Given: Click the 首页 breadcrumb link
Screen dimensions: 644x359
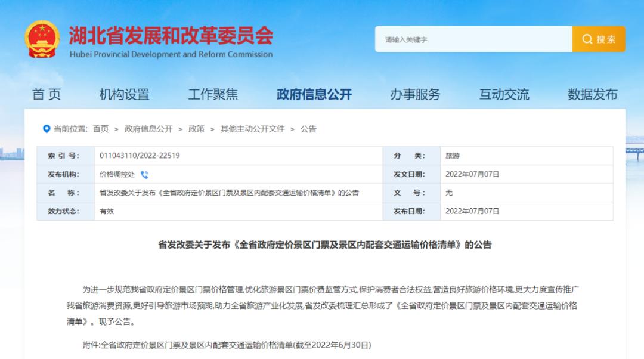Looking at the screenshot, I should point(101,129).
